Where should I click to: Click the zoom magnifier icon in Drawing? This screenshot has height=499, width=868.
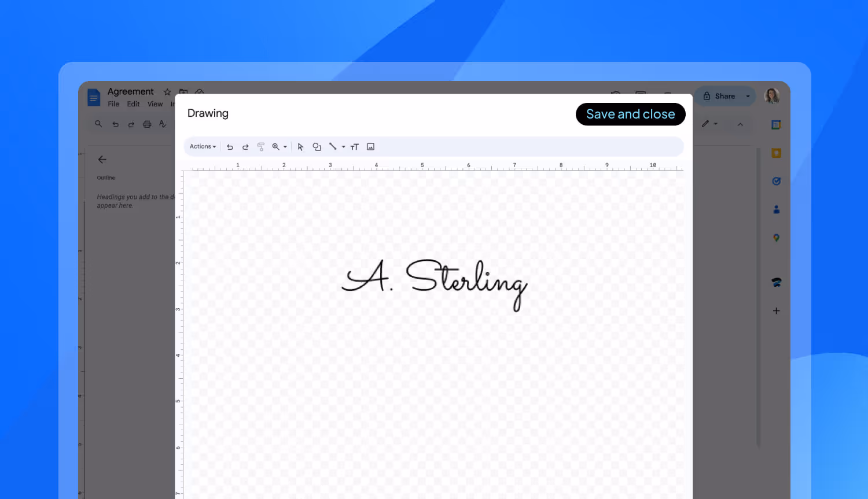coord(276,147)
